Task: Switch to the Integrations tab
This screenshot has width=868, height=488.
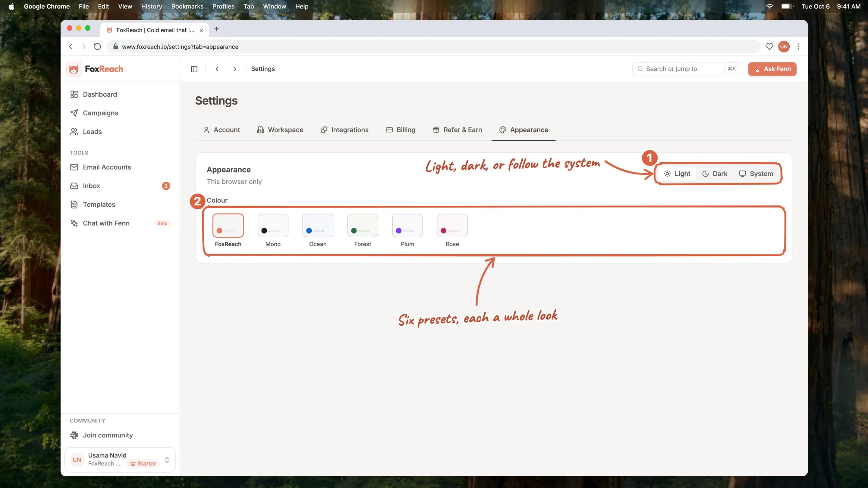Action: coord(344,130)
